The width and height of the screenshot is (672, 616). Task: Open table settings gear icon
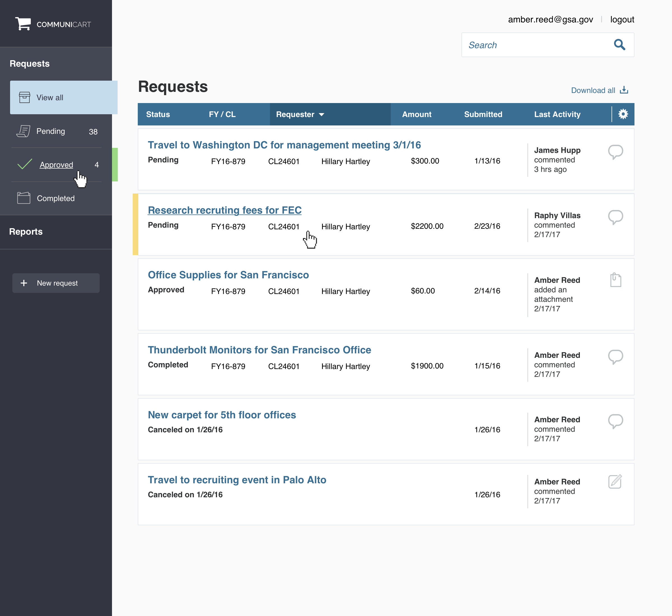coord(623,114)
